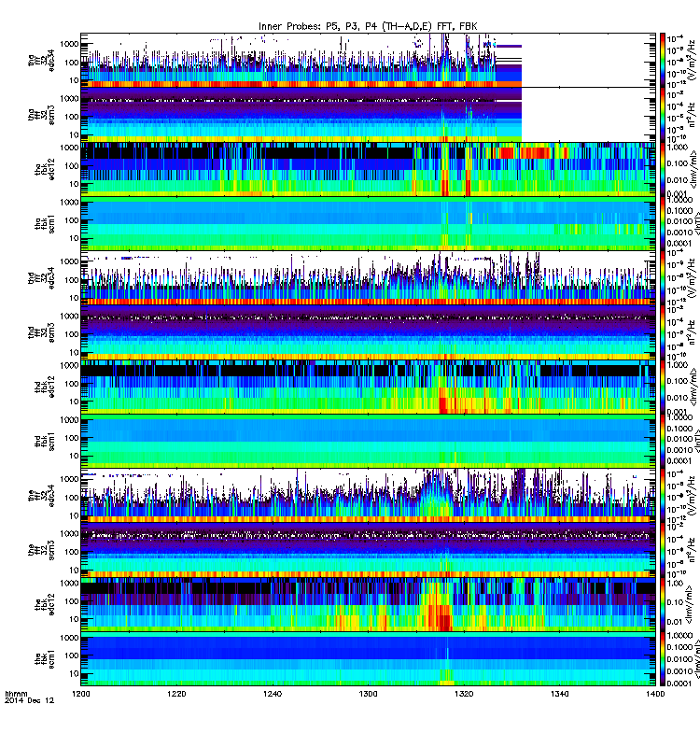
Task: Click inside the tha fbk scm1 spectrogram panel
Action: tap(368, 224)
